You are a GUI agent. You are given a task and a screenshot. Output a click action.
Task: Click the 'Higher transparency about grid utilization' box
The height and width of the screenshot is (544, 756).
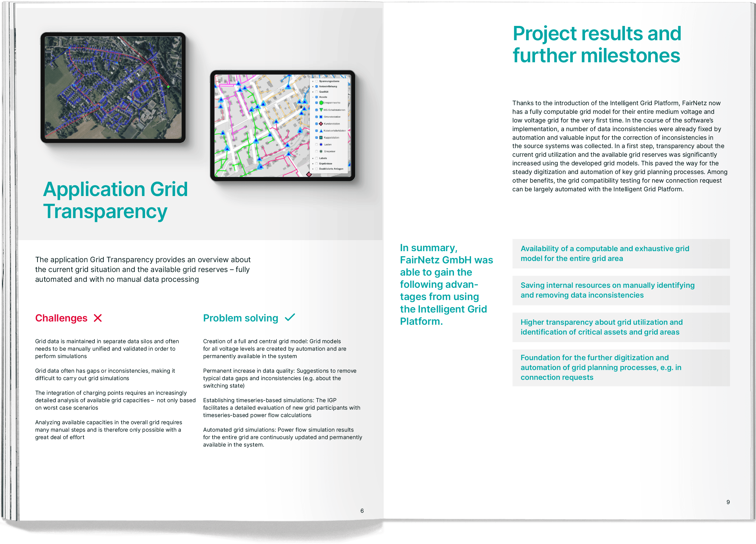tap(621, 327)
